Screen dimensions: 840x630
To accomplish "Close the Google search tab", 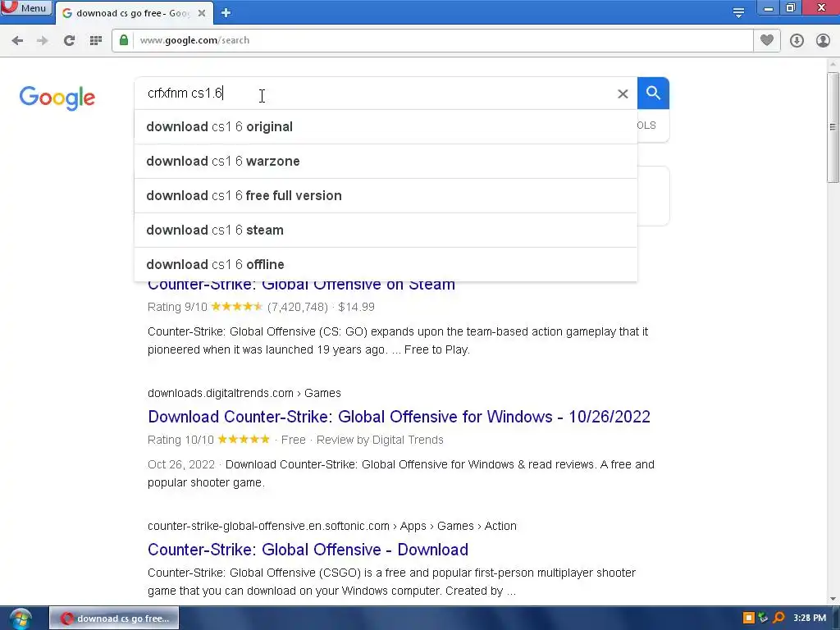I will (202, 13).
